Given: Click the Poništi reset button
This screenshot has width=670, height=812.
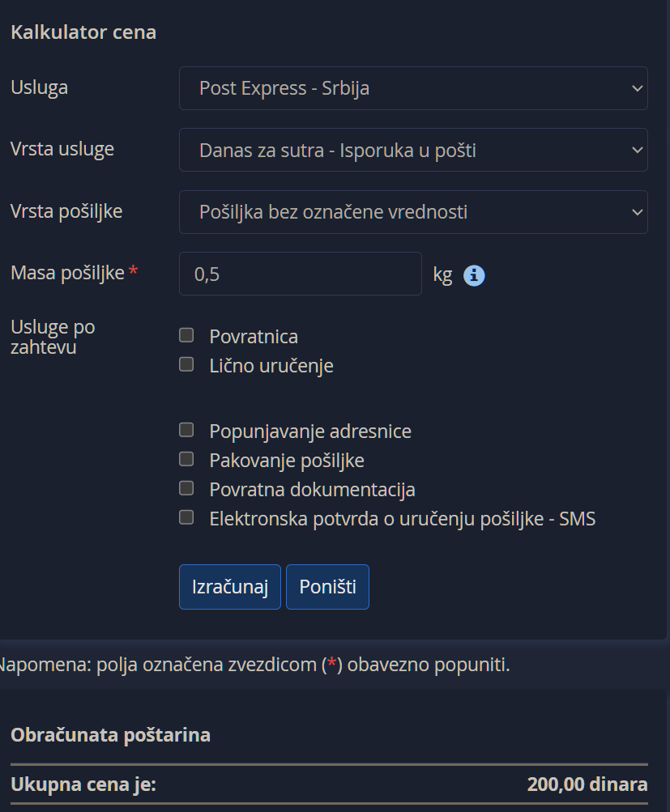Looking at the screenshot, I should 327,587.
